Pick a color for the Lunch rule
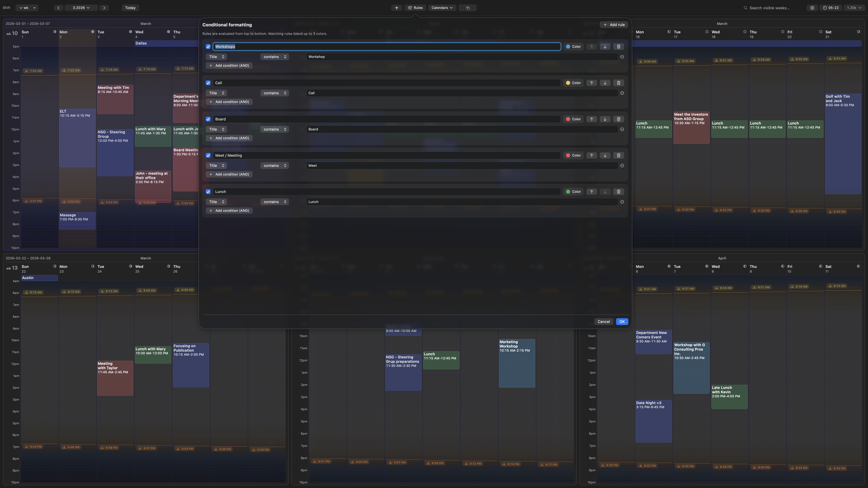 [x=573, y=191]
